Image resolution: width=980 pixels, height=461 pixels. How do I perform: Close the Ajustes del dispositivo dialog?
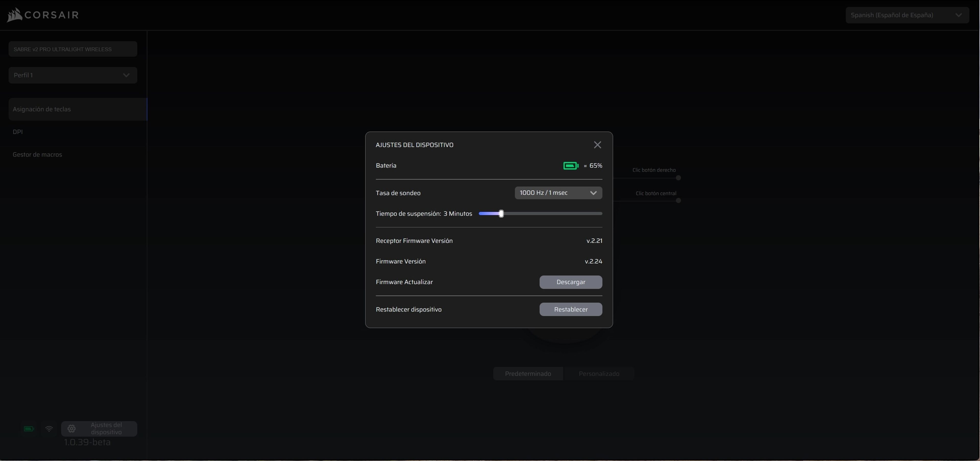(597, 145)
